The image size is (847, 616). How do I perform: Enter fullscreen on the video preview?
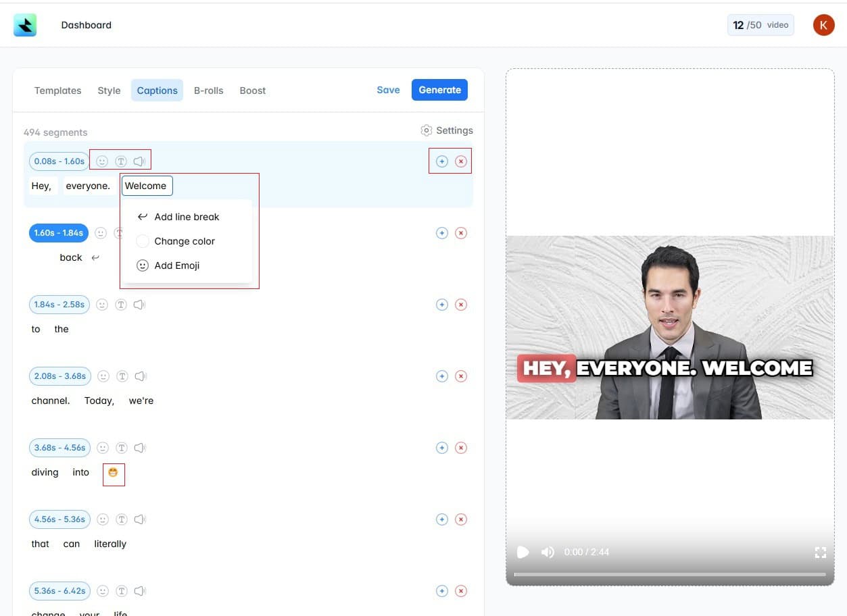click(x=821, y=552)
